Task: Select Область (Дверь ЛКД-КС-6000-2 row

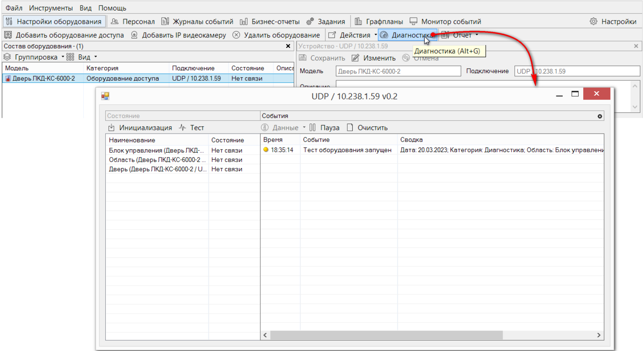Action: coord(183,160)
